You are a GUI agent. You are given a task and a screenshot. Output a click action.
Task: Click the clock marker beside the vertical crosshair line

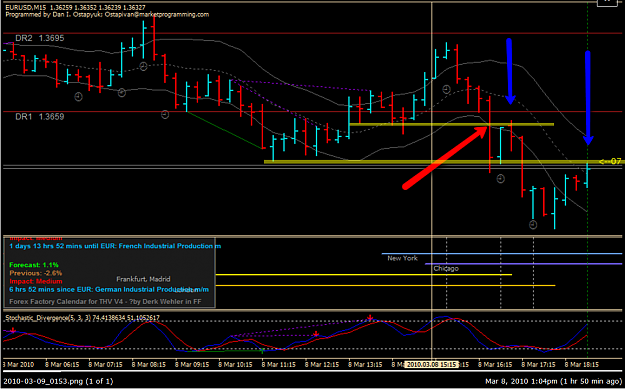446,89
